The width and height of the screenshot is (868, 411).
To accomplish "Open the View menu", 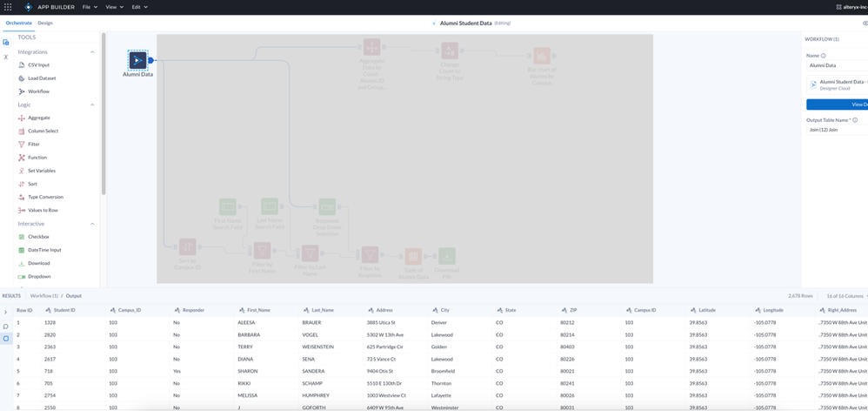I will (114, 7).
